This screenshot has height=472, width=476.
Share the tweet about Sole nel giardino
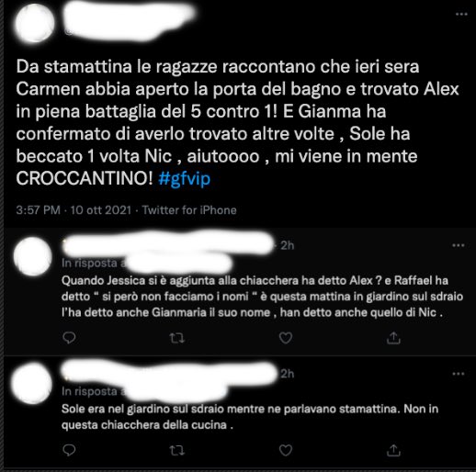pos(393,450)
